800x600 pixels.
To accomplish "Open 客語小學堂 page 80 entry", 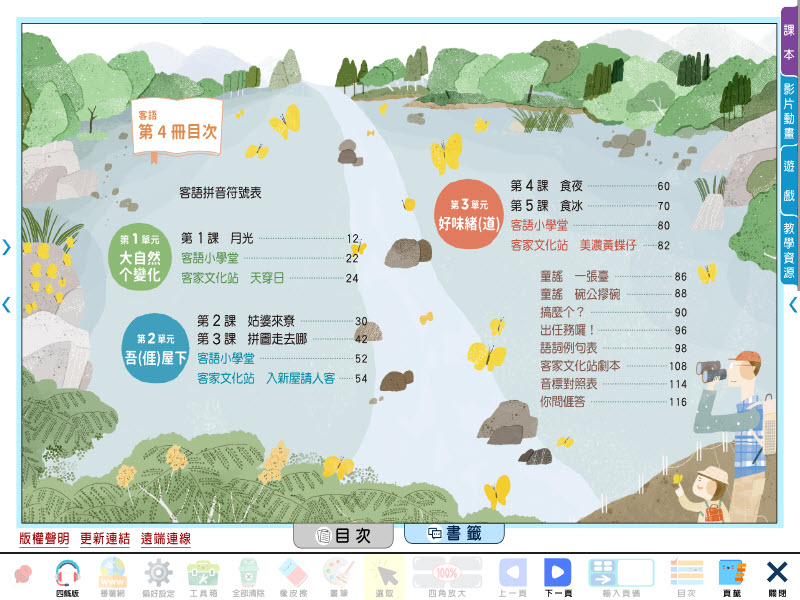I will click(590, 226).
